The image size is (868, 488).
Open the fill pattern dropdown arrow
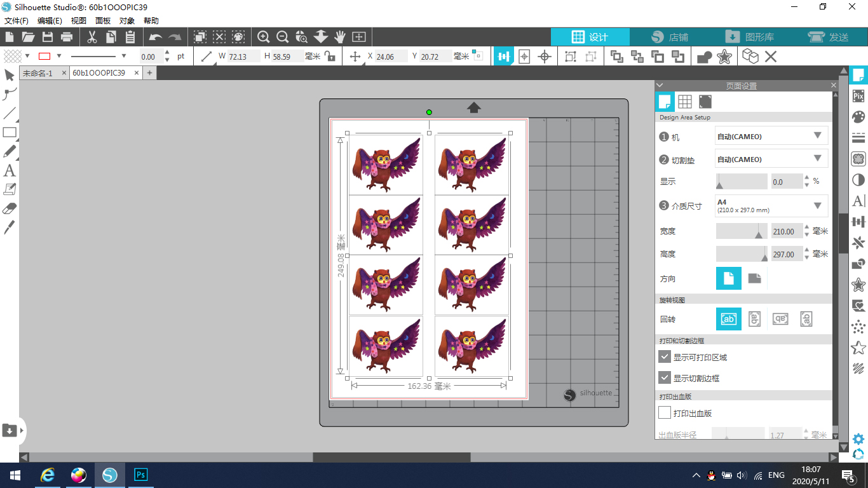pos(27,56)
